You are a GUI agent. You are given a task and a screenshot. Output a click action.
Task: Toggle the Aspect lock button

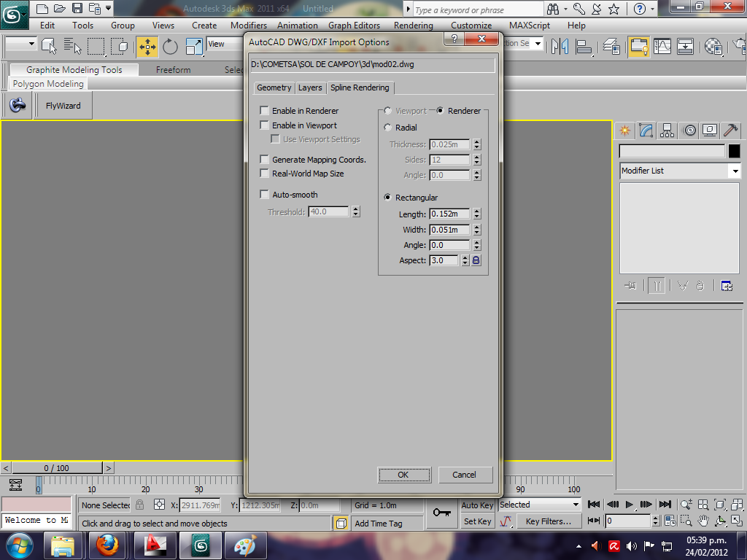tap(476, 260)
